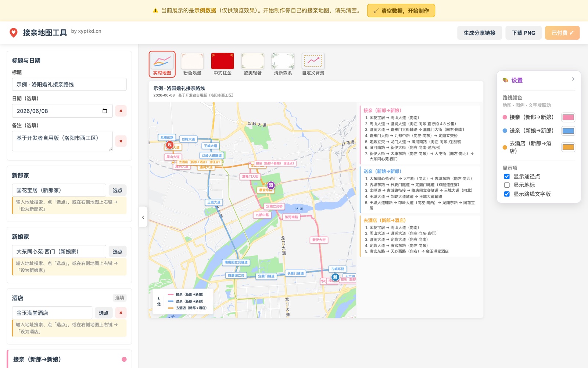
Task: Click the title input field
Action: (x=69, y=84)
